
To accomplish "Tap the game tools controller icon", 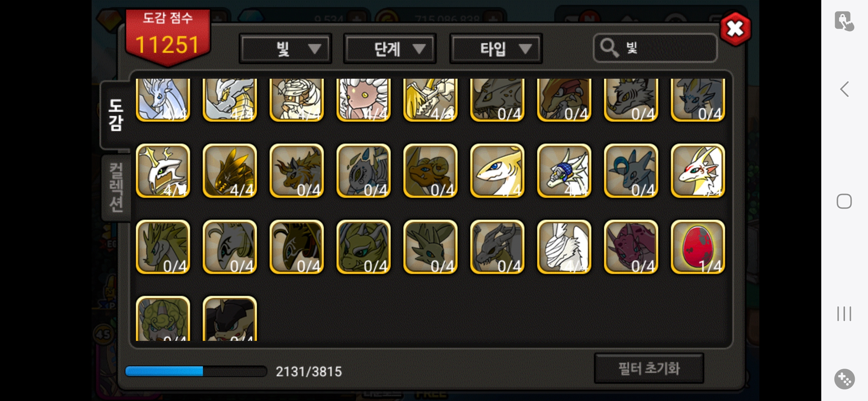I will [845, 379].
